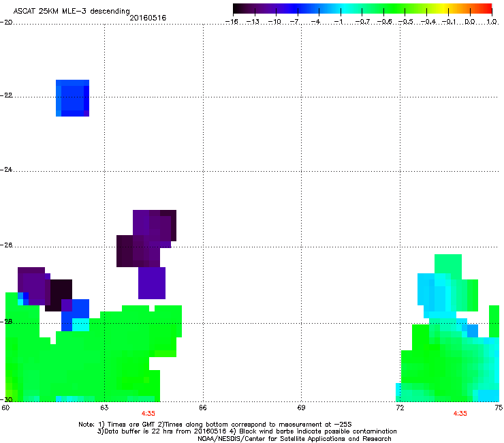
Task: Click the latitude axis label '-30'
Action: (6, 399)
